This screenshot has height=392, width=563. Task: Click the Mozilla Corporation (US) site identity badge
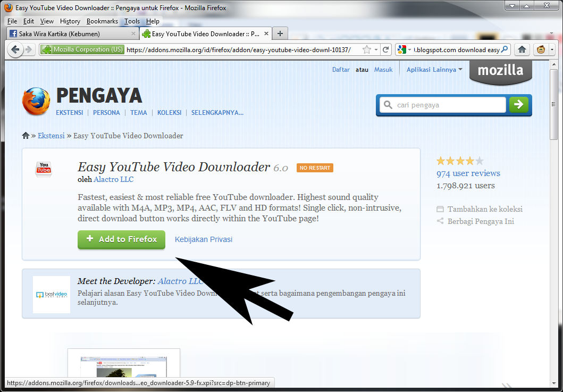[x=82, y=49]
